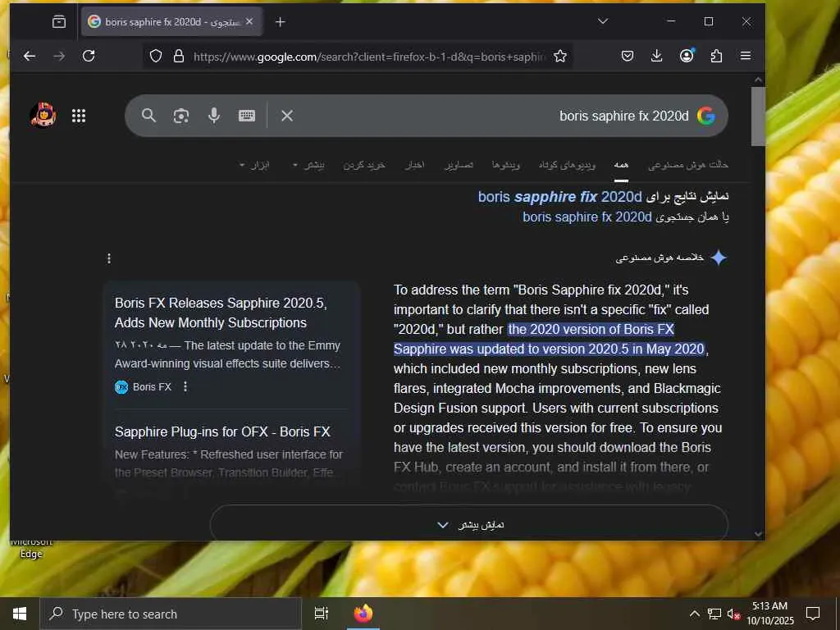Click the forward navigation arrow
Viewport: 840px width, 630px height.
(x=59, y=57)
